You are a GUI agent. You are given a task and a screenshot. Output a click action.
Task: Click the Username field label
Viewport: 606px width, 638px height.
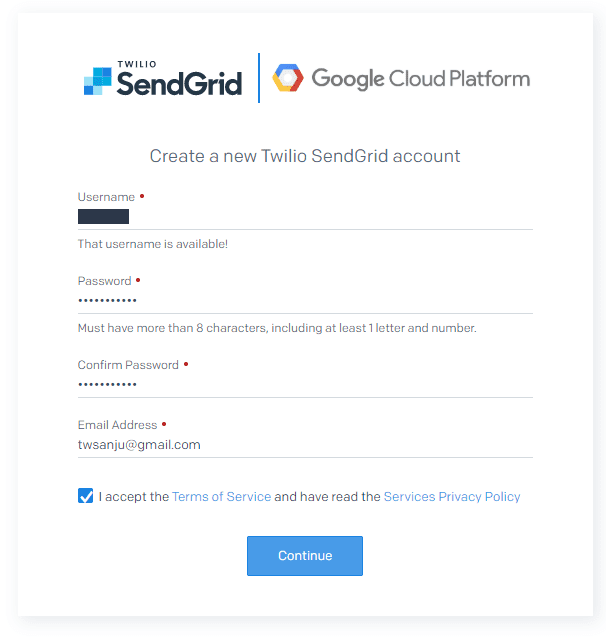(x=106, y=197)
